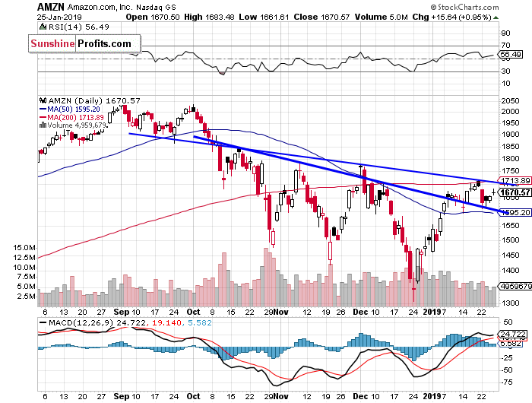Click the High 1683.48 value

pos(209,17)
